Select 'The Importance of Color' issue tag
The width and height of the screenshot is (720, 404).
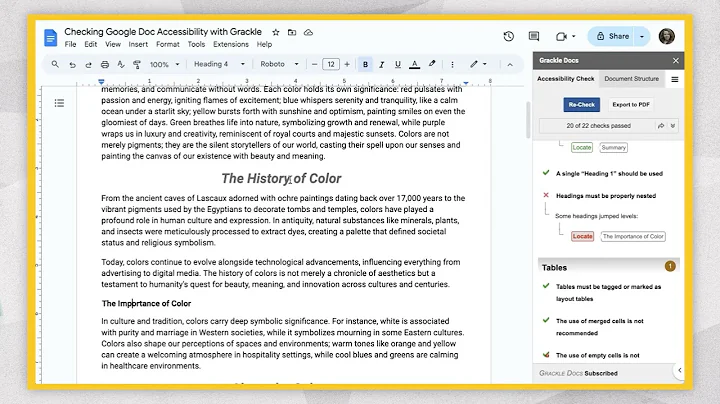(633, 236)
